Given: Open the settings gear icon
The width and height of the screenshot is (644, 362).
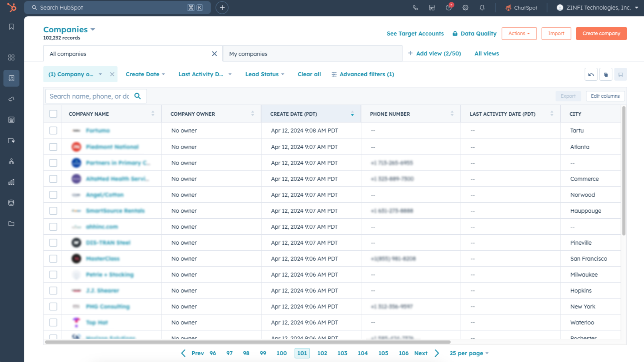Looking at the screenshot, I should (x=465, y=8).
